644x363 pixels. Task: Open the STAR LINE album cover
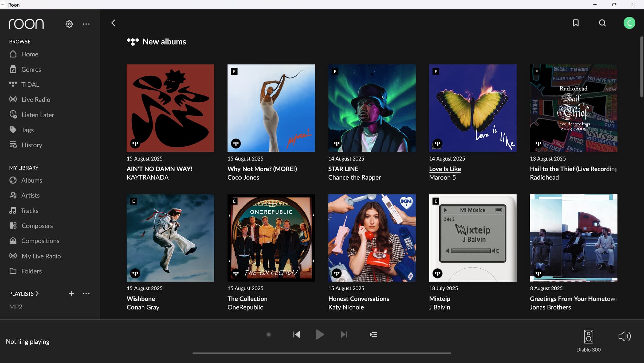[x=372, y=108]
